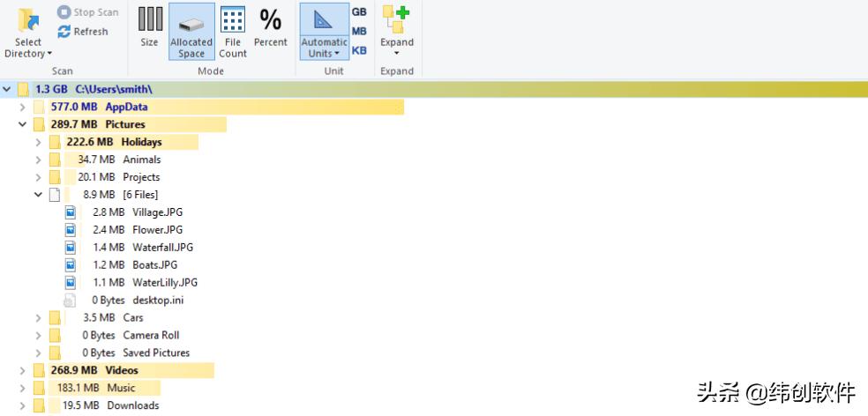Image resolution: width=868 pixels, height=416 pixels.
Task: Click the Saved Pictures folder icon
Action: 55,353
